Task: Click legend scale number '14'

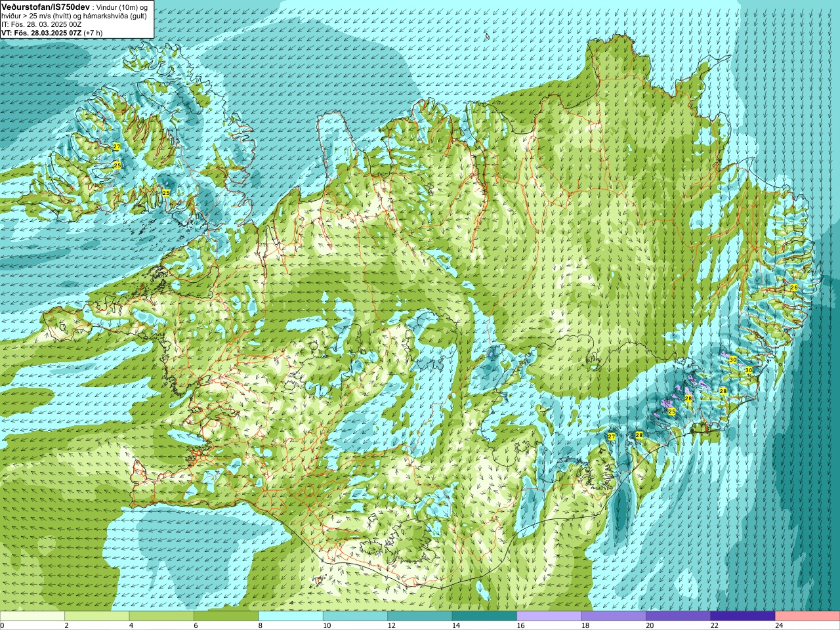Action: click(x=456, y=625)
